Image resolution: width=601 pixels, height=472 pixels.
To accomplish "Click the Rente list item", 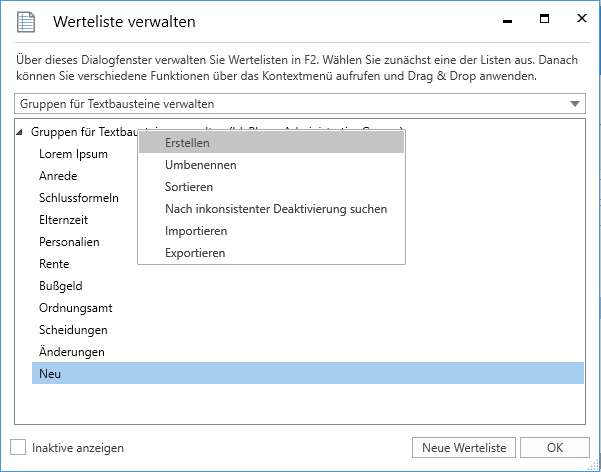I will tap(54, 264).
